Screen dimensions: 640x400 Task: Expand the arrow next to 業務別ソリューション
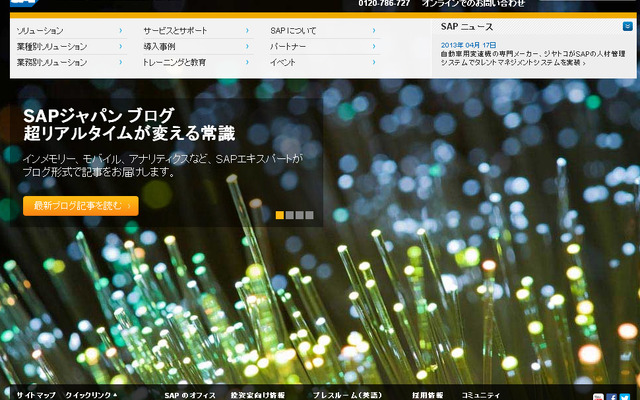(x=121, y=62)
